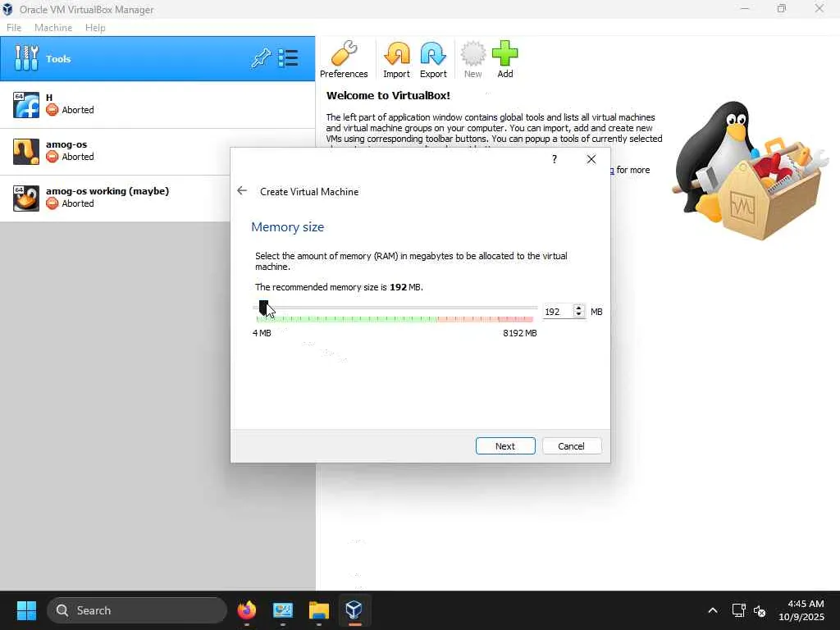
Task: Click the VirtualBox taskbar icon
Action: [x=354, y=610]
